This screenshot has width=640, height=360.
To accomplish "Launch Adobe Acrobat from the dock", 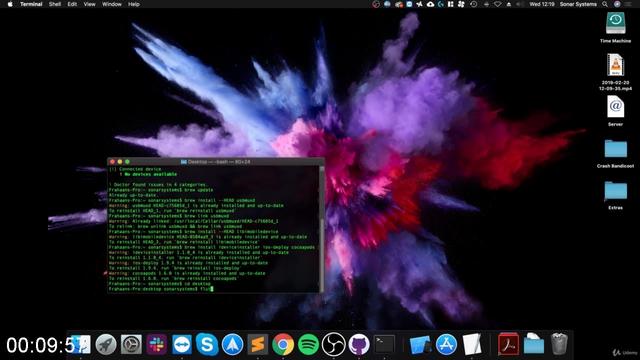I will (508, 344).
